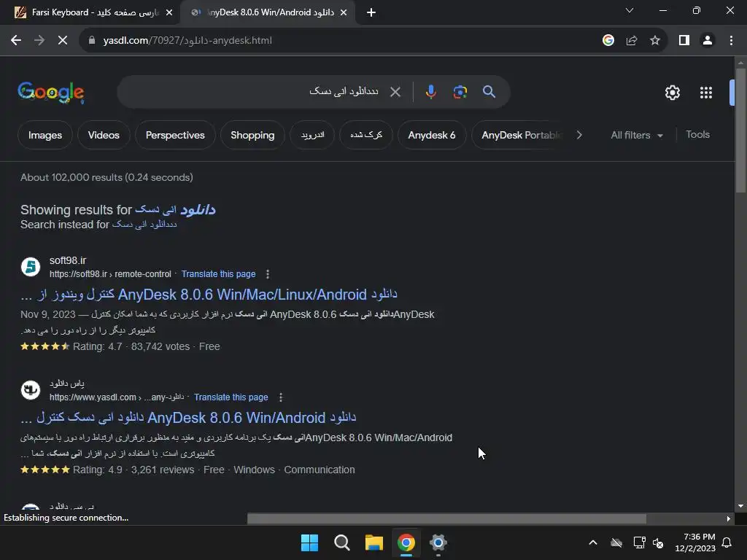Open search Tools
Screen dimensions: 747x560
coord(697,135)
